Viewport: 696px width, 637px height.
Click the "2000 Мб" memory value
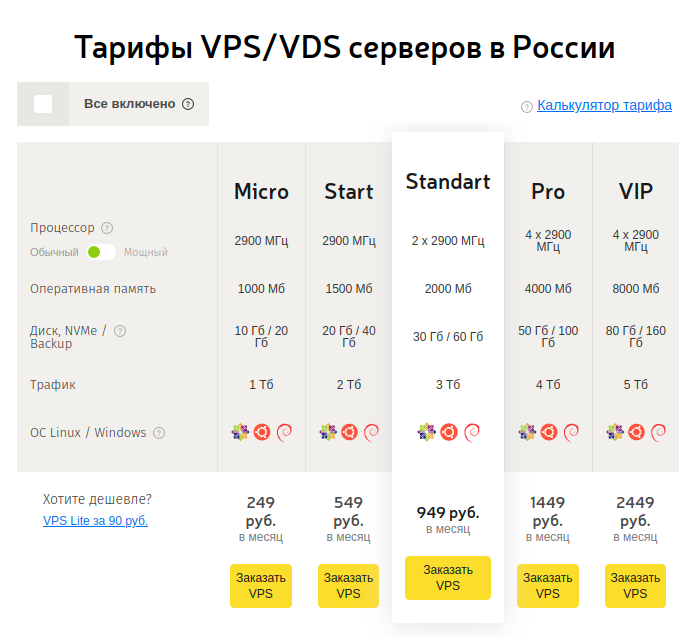pos(448,289)
